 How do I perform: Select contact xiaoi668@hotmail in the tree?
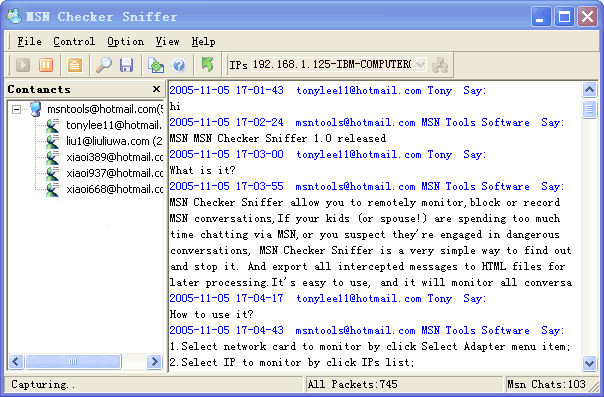point(114,189)
